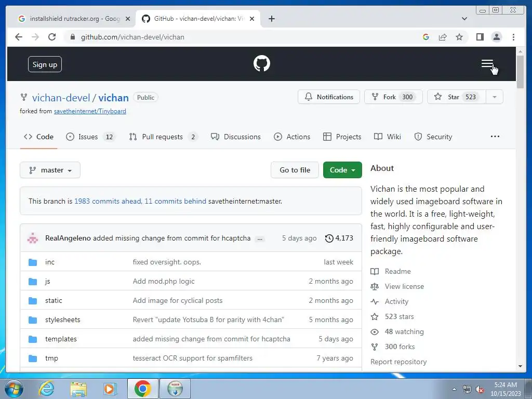532x399 pixels.
Task: Click the share page icon
Action: (443, 37)
